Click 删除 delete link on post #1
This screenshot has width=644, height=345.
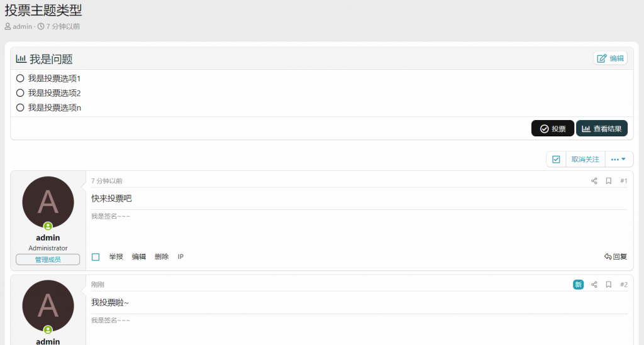[x=162, y=257]
